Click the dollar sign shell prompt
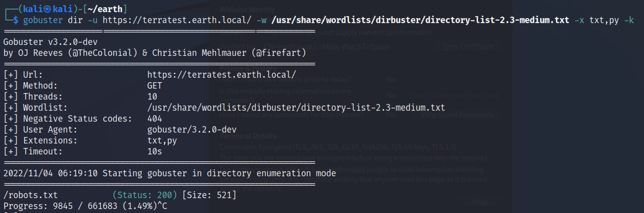This screenshot has height=213, width=644. click(x=15, y=20)
